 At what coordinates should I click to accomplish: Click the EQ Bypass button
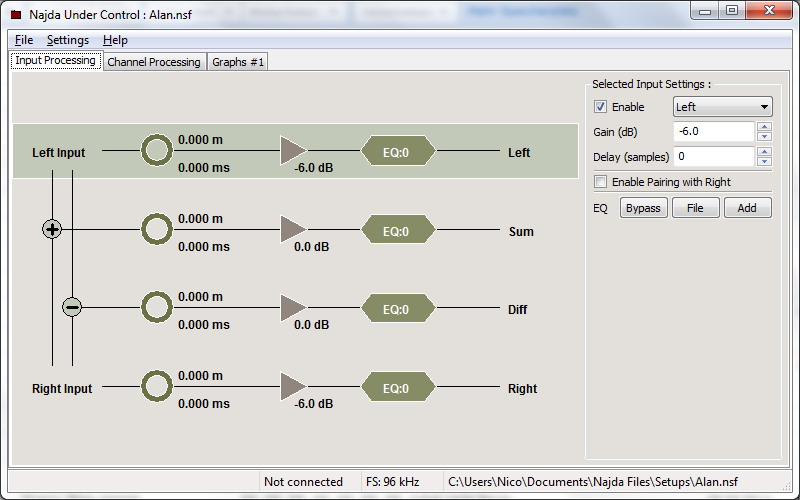click(x=643, y=208)
